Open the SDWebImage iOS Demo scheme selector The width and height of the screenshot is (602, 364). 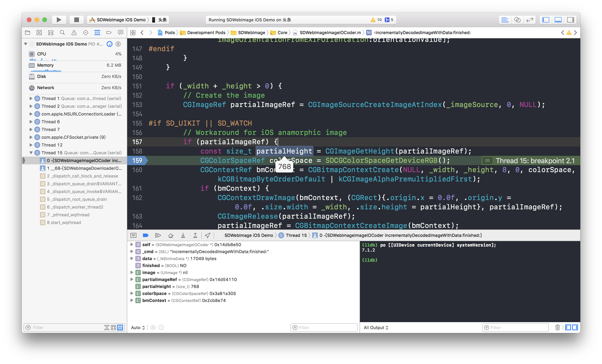pos(118,20)
